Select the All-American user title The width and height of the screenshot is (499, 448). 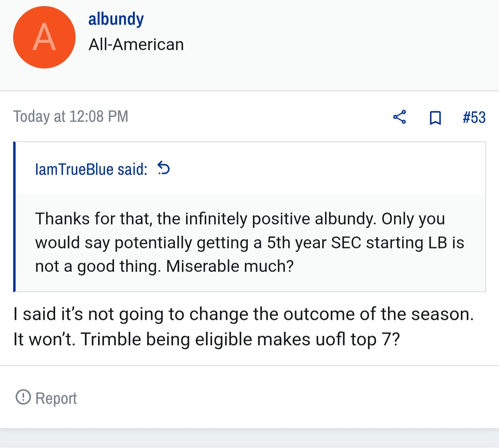[136, 45]
